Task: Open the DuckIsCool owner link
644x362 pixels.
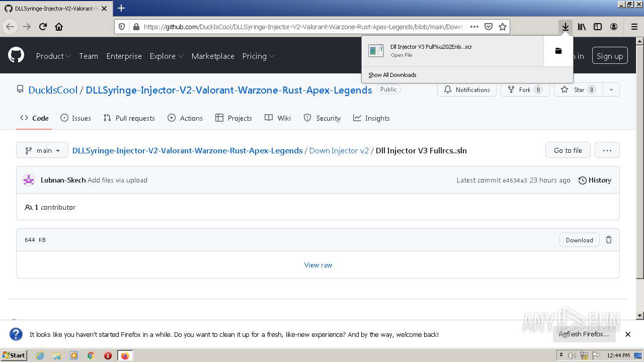Action: (53, 90)
